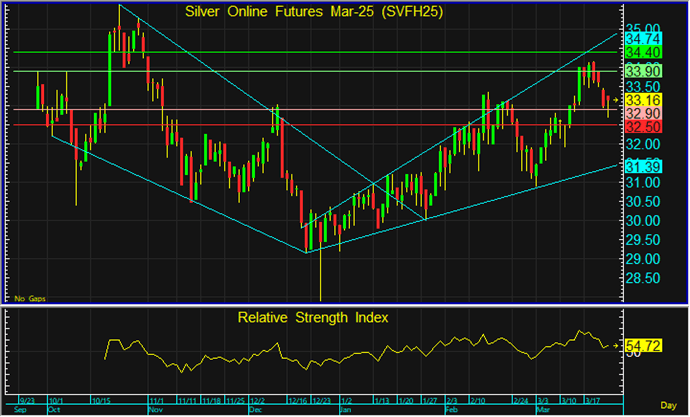Select the red horizontal line at 32.50
This screenshot has height=417, width=690.
click(300, 125)
